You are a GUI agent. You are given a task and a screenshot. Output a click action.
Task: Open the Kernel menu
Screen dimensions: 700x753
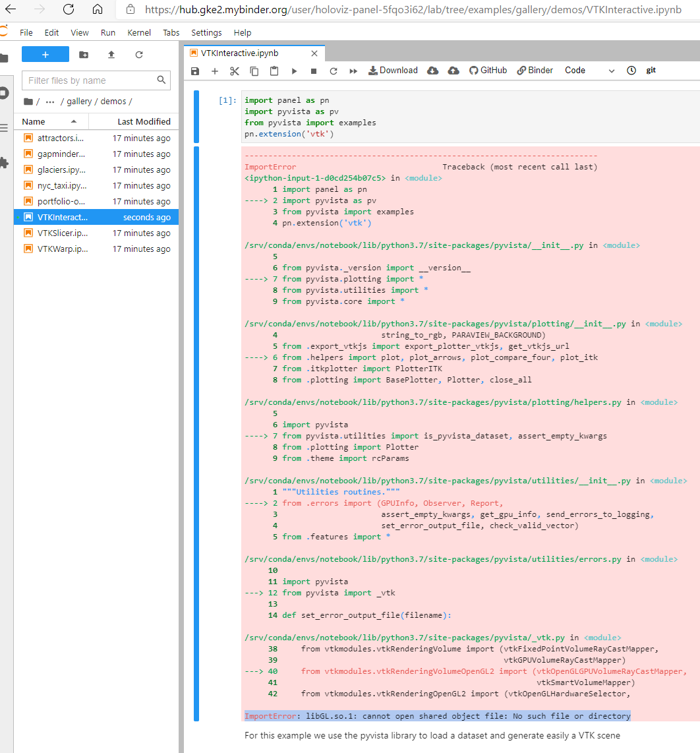click(139, 32)
